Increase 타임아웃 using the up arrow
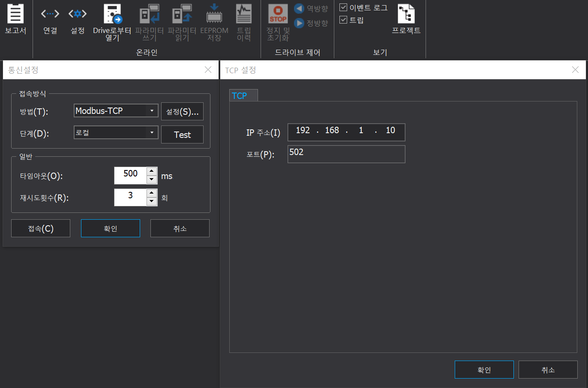The width and height of the screenshot is (588, 388). pyautogui.click(x=151, y=171)
